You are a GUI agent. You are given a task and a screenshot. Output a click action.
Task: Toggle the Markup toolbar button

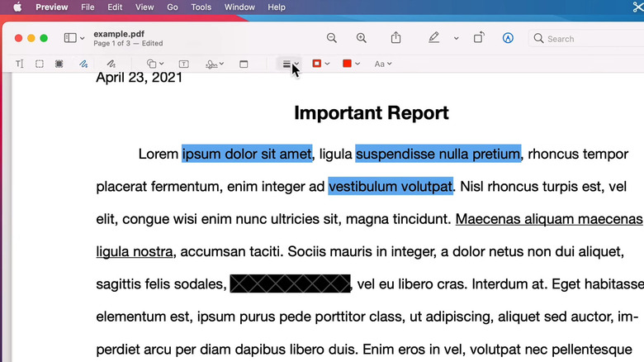[508, 38]
